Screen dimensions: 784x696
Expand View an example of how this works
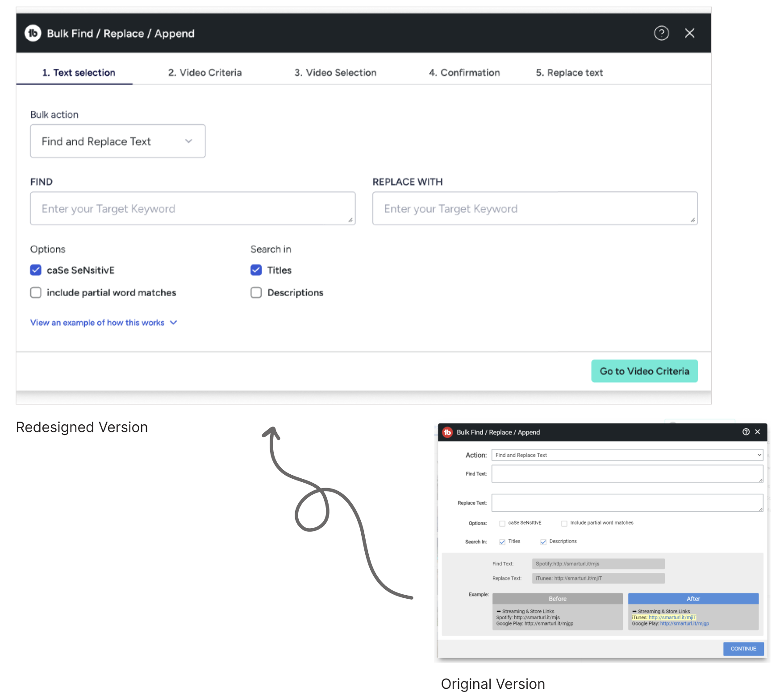click(103, 323)
